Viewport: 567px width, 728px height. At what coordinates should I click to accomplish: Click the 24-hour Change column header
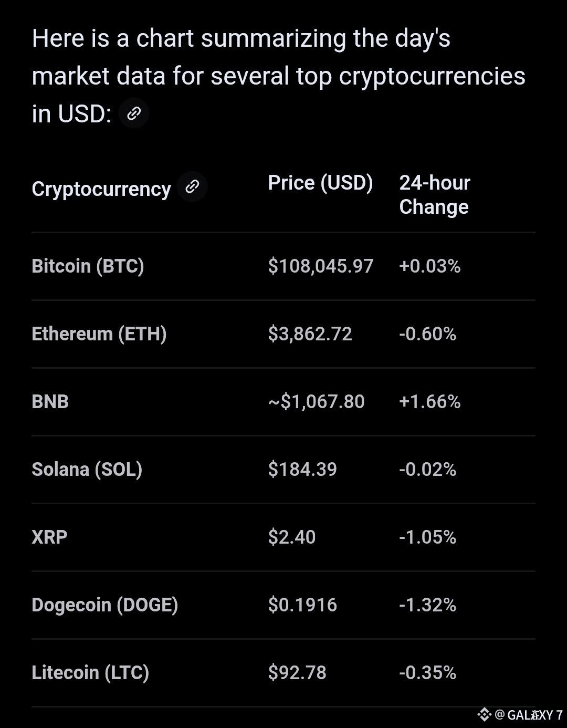click(x=435, y=195)
